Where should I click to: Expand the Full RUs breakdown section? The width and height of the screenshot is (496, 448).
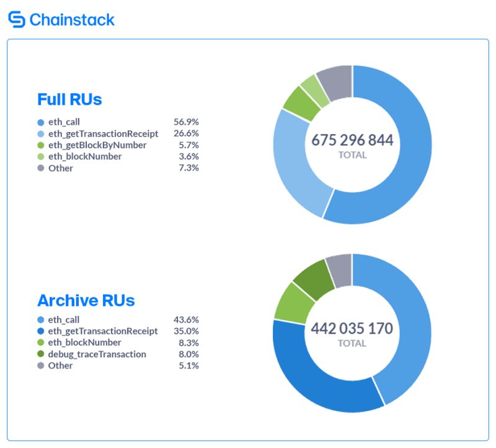point(70,99)
